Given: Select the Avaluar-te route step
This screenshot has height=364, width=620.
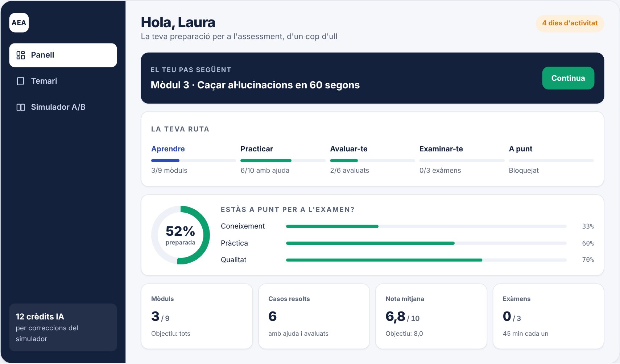Looking at the screenshot, I should coord(349,149).
